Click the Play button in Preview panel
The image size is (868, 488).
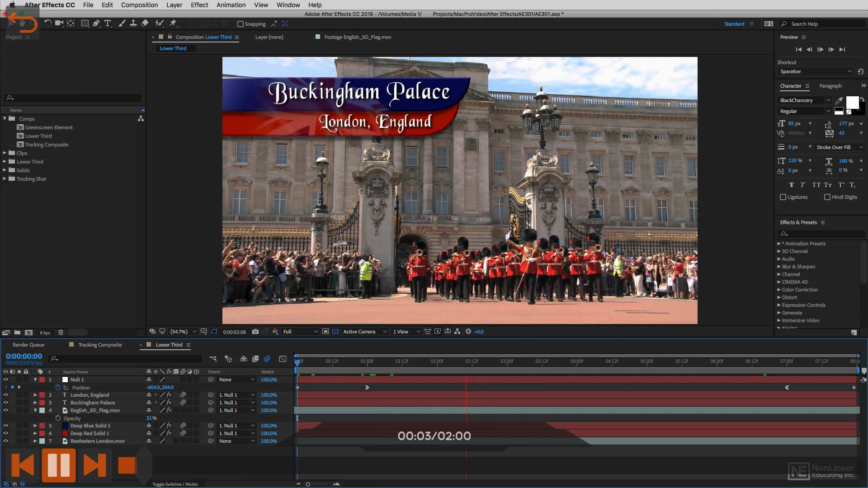pyautogui.click(x=820, y=49)
